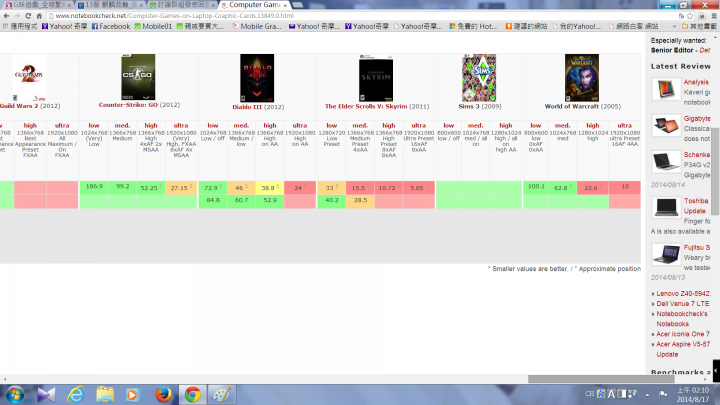
Task: Click the browser forward arrow
Action: (x=17, y=16)
